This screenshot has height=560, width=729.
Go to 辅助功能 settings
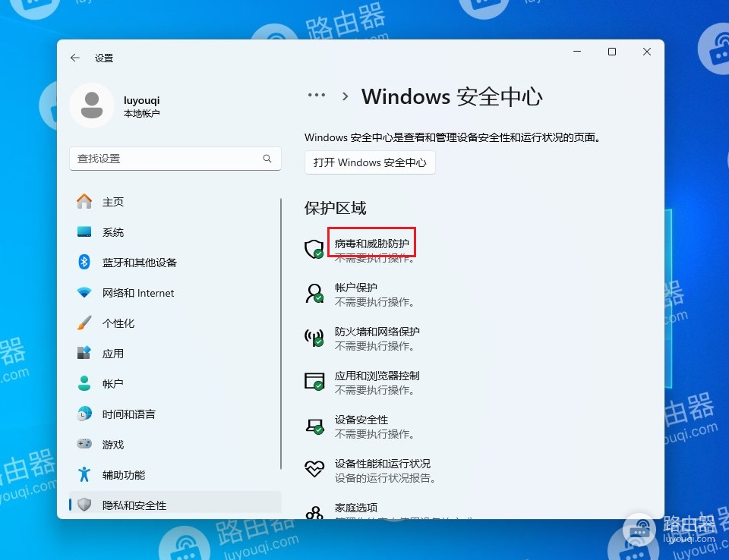pos(175,474)
